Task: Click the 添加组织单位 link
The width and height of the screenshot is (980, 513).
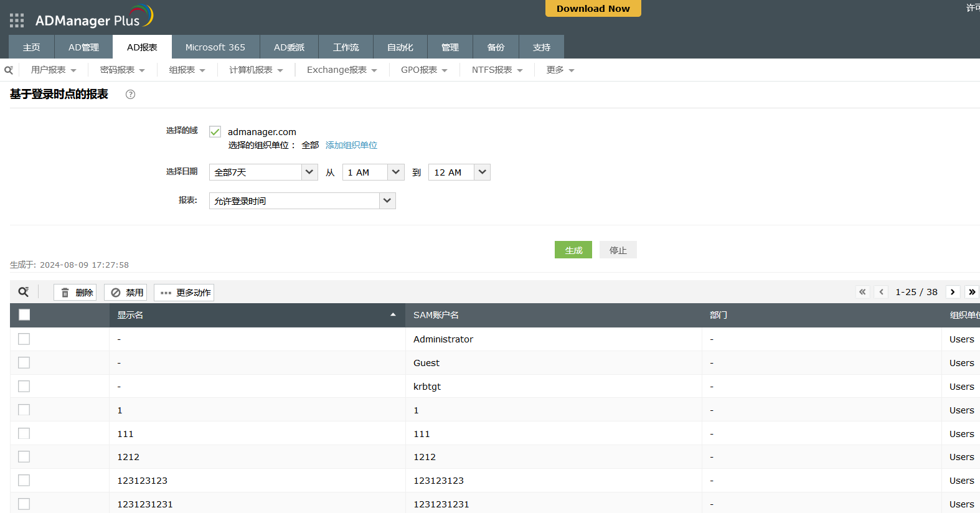Action: coord(351,145)
